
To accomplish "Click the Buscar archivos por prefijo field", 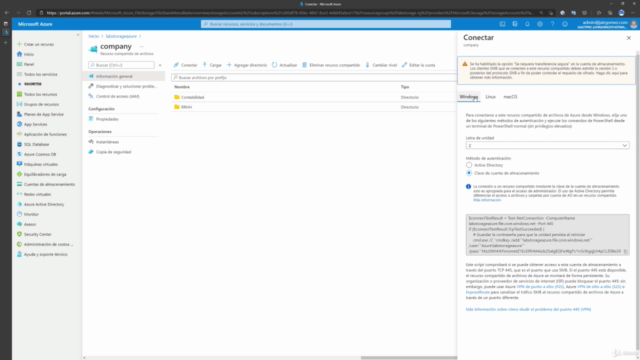I will click(313, 78).
